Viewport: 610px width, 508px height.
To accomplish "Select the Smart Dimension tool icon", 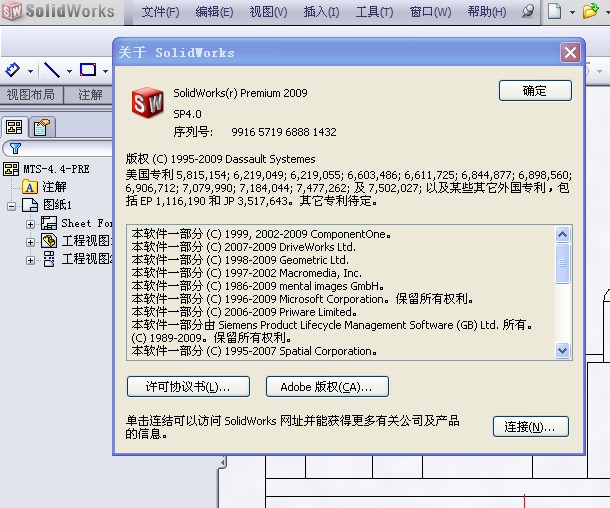I will 13,70.
